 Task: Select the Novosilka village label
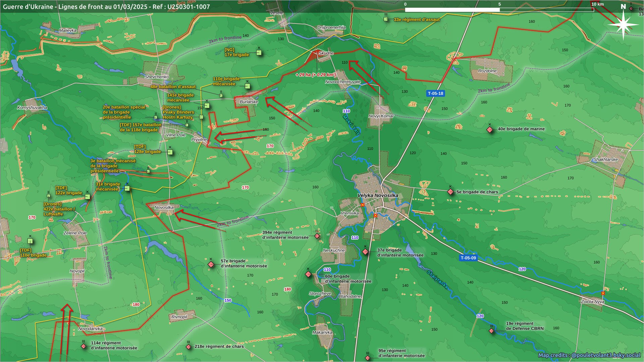coord(164,207)
